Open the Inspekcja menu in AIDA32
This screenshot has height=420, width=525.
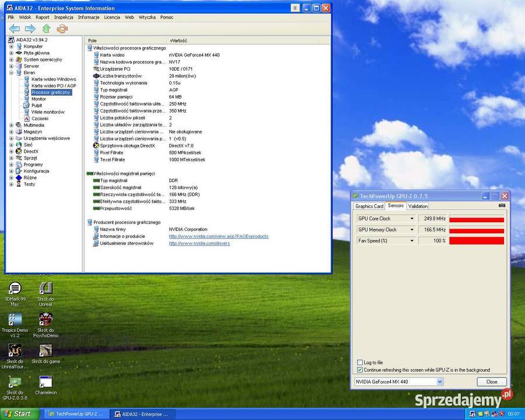(x=63, y=17)
